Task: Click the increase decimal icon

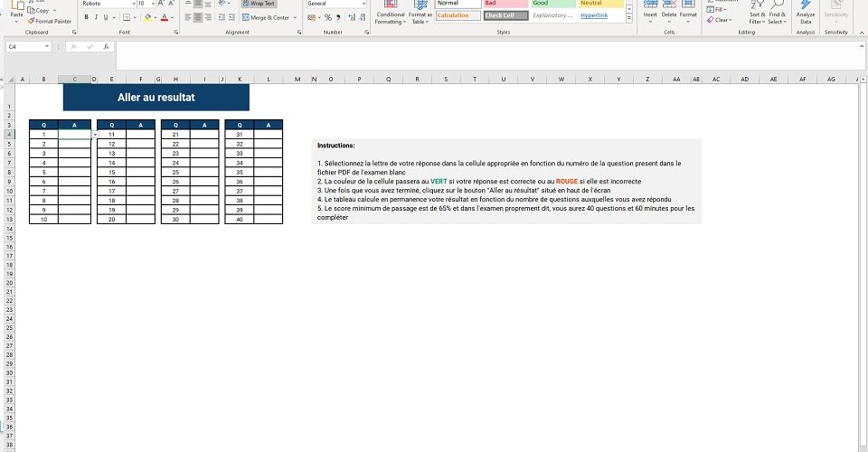Action: coord(352,18)
